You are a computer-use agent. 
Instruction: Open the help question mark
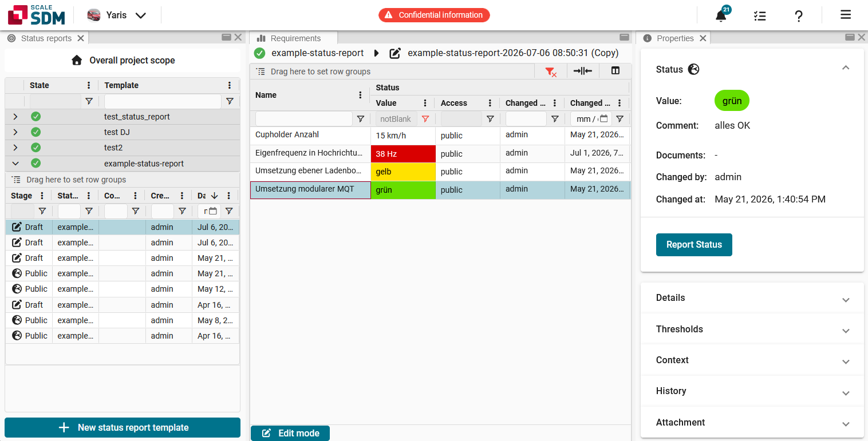click(799, 15)
